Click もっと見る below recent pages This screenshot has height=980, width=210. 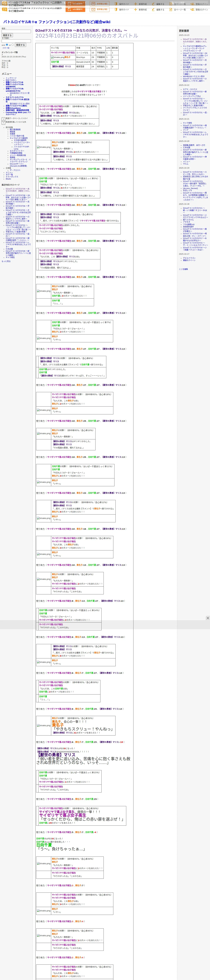tap(6, 261)
